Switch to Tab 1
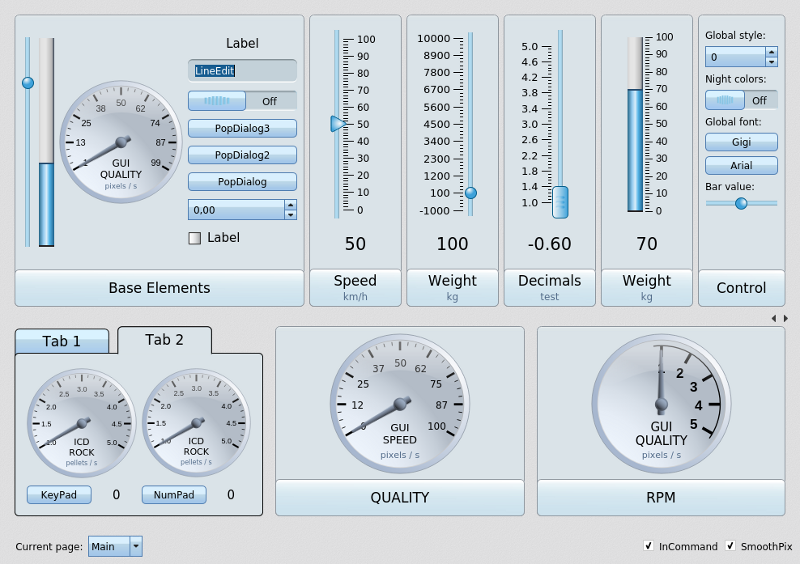This screenshot has width=800, height=564. [x=62, y=341]
